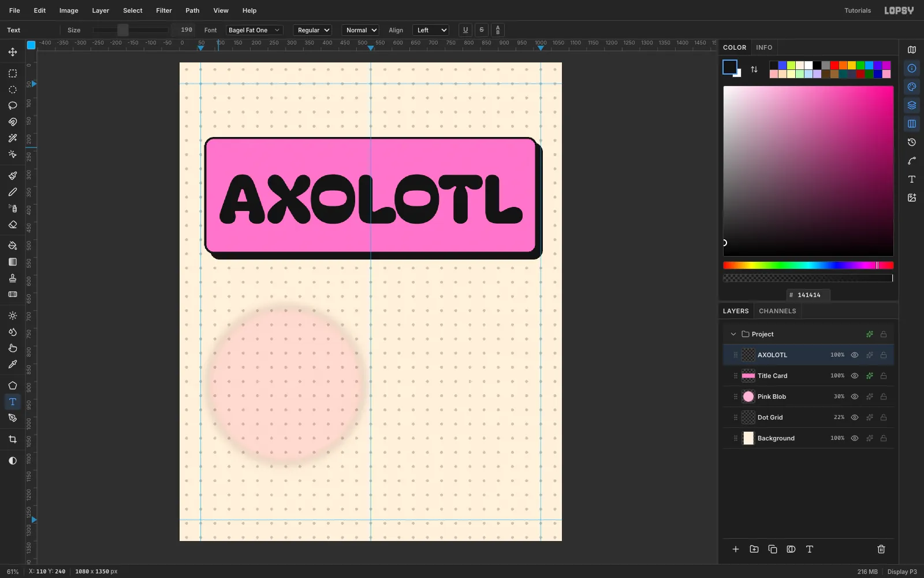Select the Elliptical Marquee tool
Screen dimensions: 924x578
tap(12, 90)
